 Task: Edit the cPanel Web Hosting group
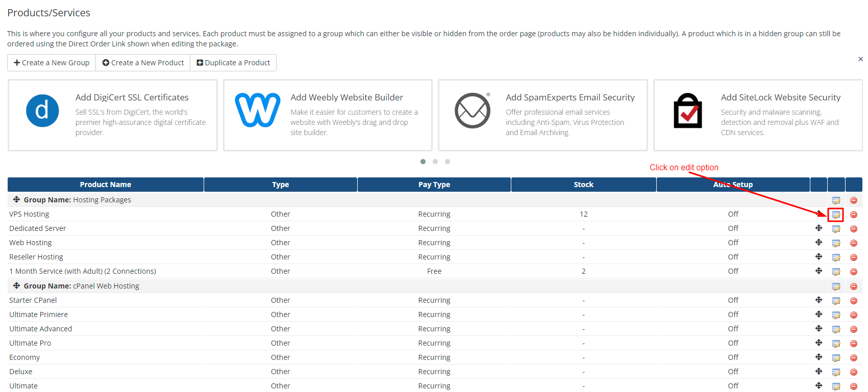pyautogui.click(x=836, y=286)
